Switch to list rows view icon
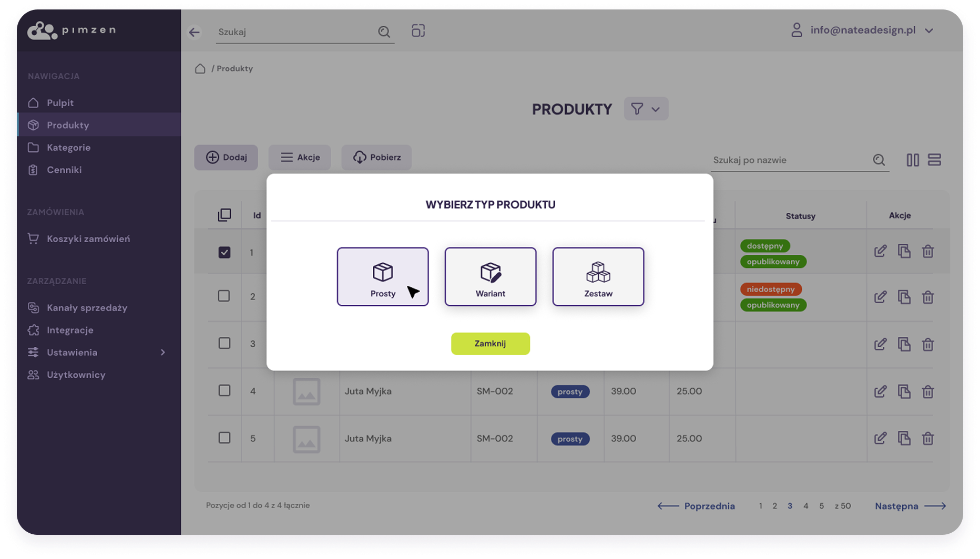The height and width of the screenshot is (559, 980). [934, 160]
